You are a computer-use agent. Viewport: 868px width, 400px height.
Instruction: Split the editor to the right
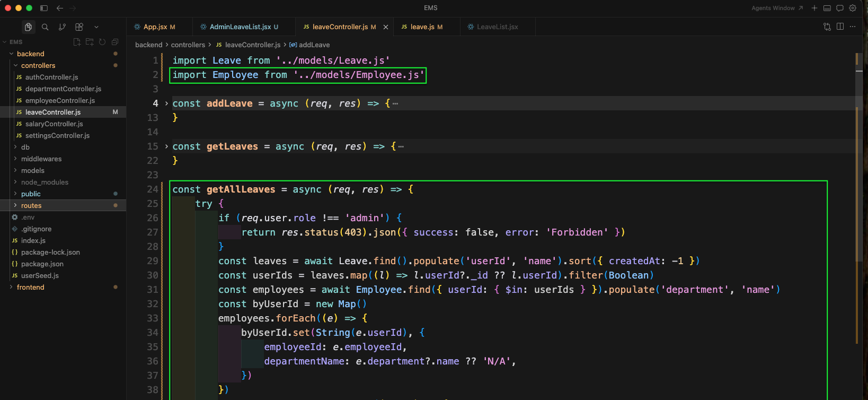[840, 27]
